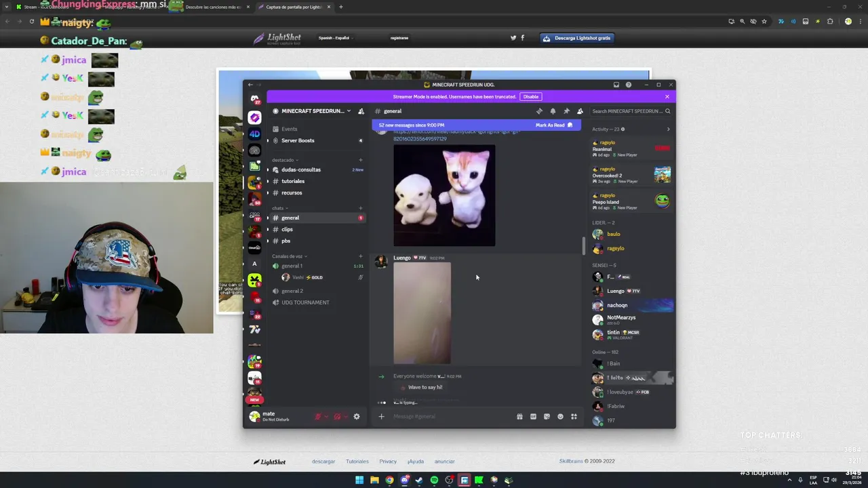
Task: Join the general 2 voice channel
Action: click(317, 291)
